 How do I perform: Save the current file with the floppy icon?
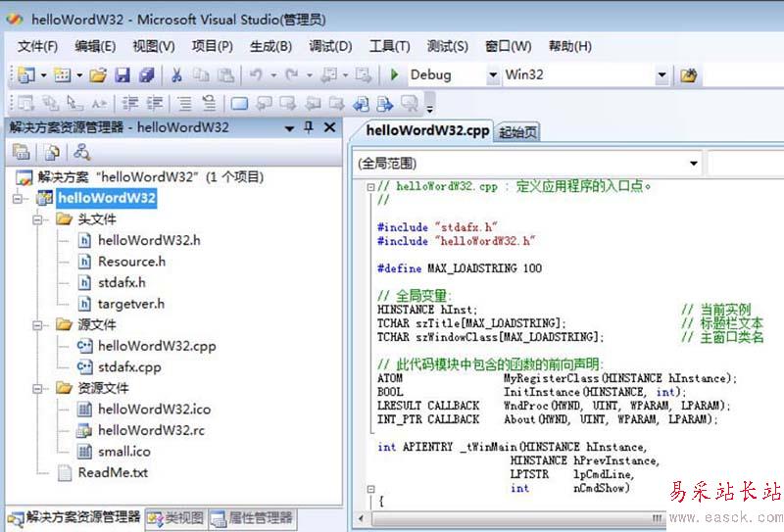click(122, 75)
